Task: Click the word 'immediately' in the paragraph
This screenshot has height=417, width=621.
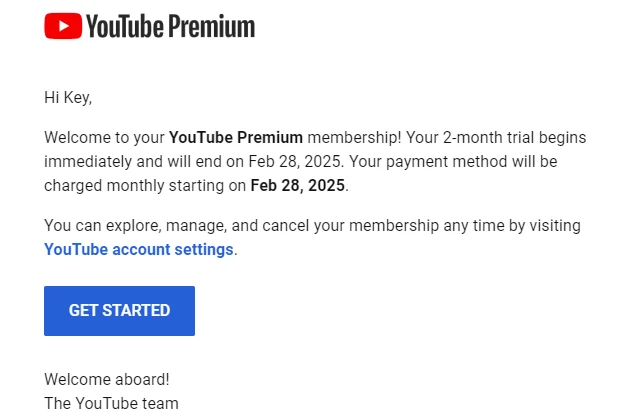Action: click(x=88, y=162)
